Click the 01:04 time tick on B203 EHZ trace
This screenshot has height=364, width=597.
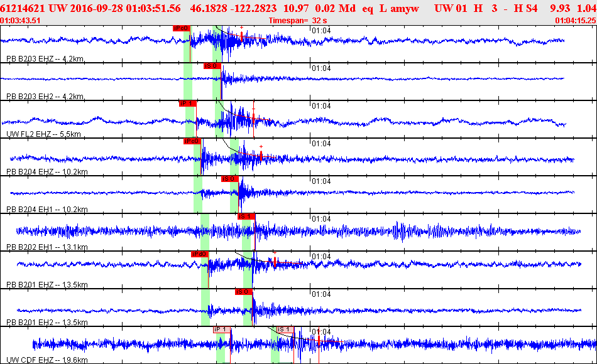tap(321, 30)
